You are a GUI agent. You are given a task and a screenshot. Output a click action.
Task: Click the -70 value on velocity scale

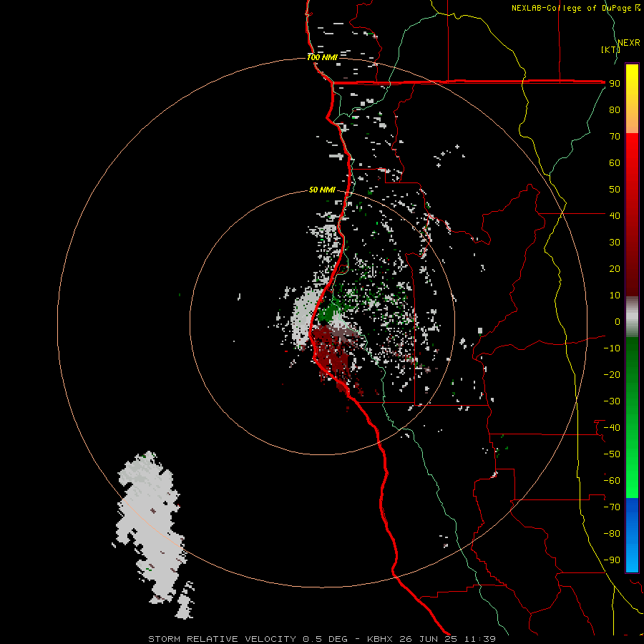pyautogui.click(x=612, y=507)
